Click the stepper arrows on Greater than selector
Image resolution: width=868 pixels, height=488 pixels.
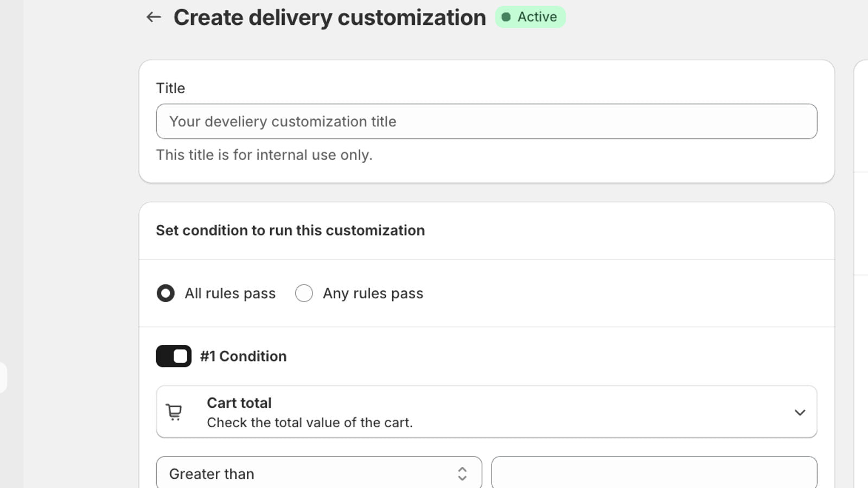(462, 473)
